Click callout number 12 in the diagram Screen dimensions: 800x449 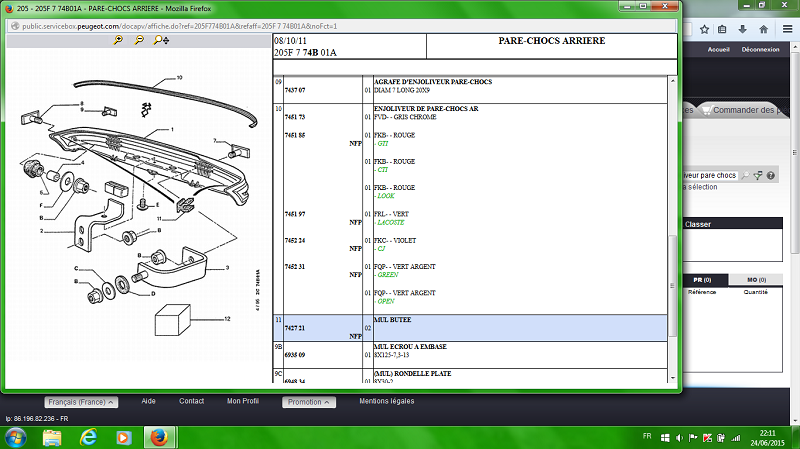[227, 319]
